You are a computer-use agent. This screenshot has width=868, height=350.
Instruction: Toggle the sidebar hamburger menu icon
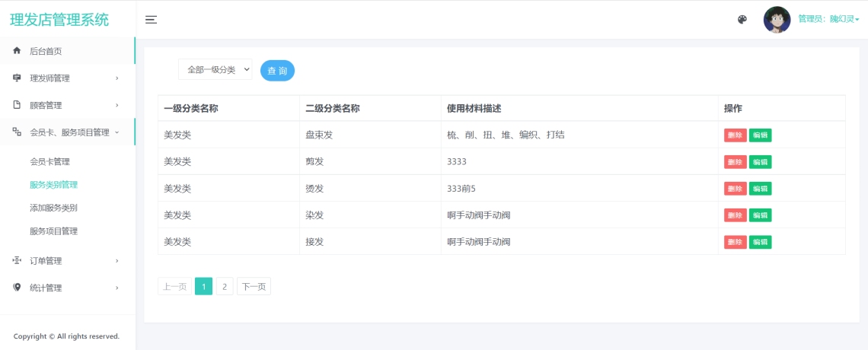pyautogui.click(x=151, y=20)
